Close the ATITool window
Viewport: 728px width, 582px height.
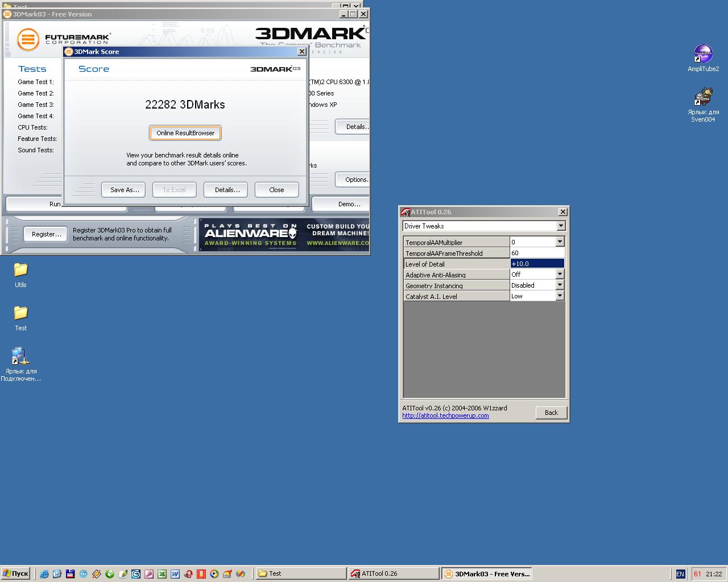[562, 212]
